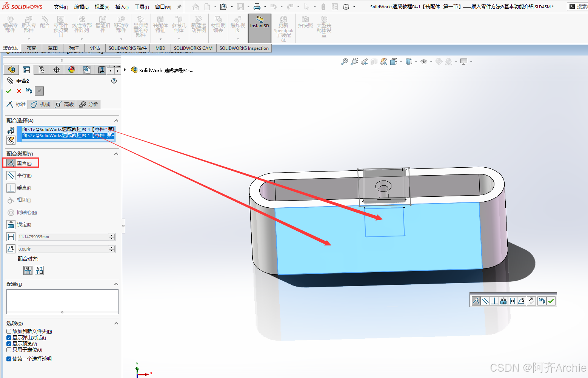Collapse the 配合选择 section
This screenshot has height=378, width=588.
coord(116,120)
